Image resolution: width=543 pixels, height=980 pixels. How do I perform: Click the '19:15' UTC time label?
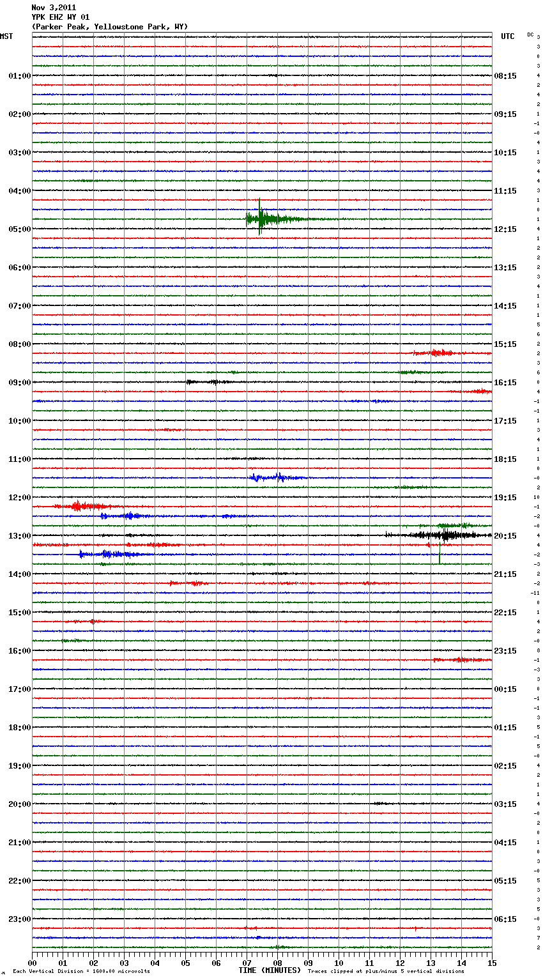pos(505,498)
